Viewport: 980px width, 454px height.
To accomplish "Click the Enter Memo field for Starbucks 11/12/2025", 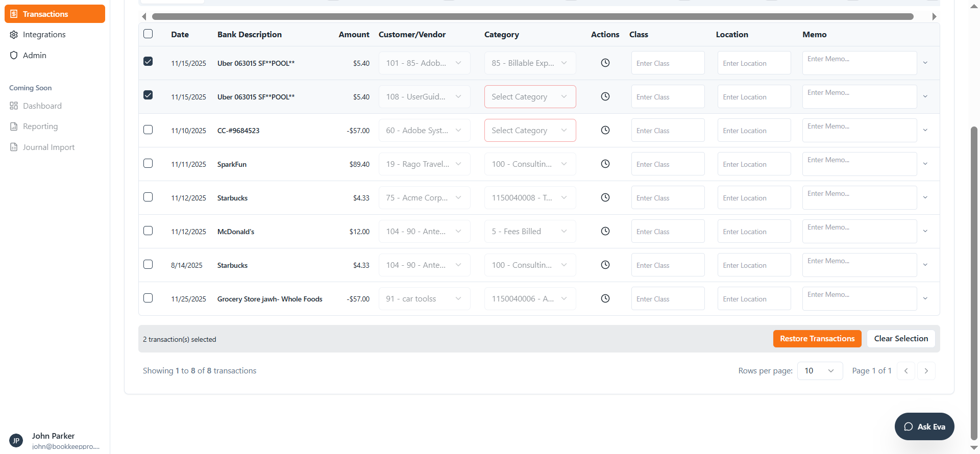I will (860, 197).
